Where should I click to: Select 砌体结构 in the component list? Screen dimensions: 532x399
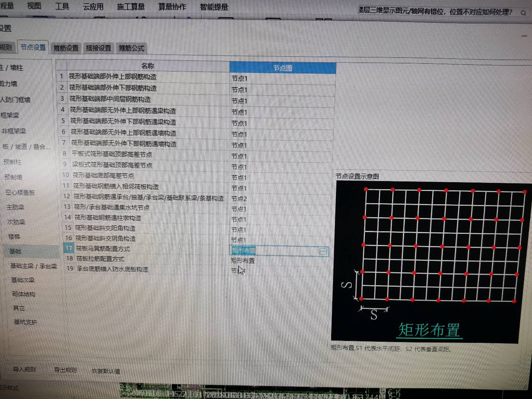[x=24, y=294]
